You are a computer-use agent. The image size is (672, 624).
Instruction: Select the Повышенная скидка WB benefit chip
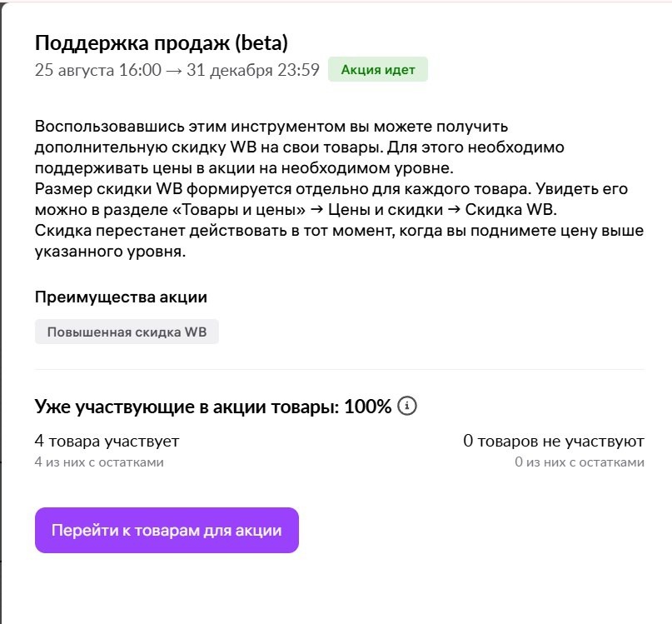(x=127, y=331)
